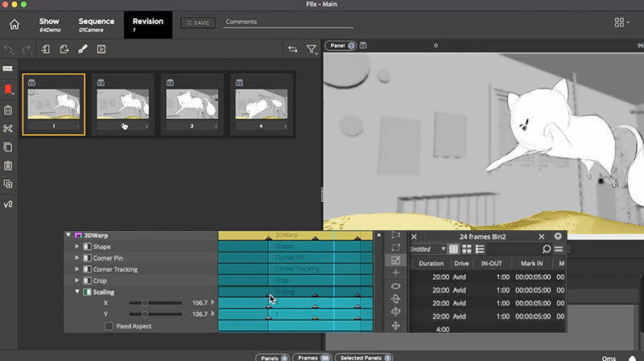
Task: Close the 24 frames Bin2 tab
Action: click(541, 236)
